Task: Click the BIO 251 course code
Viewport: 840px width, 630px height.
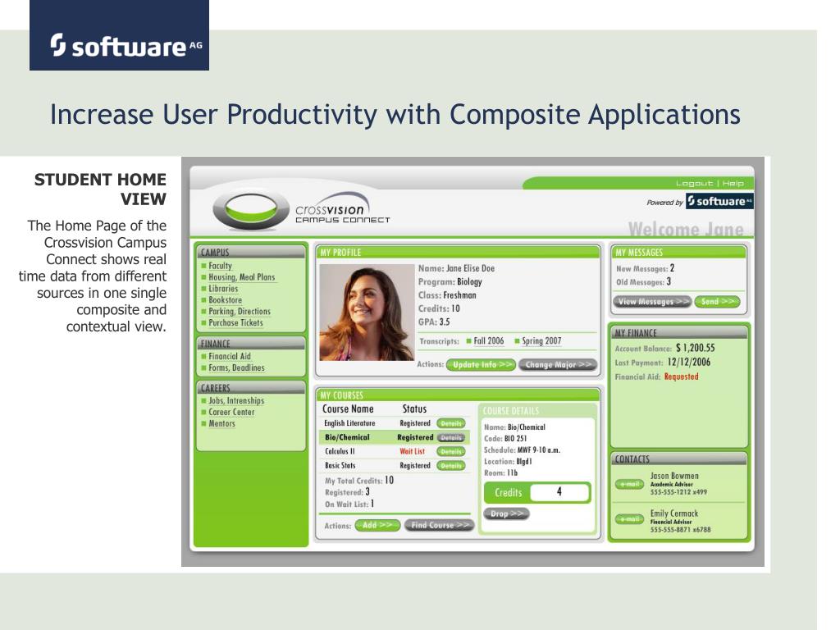Action: click(x=515, y=438)
